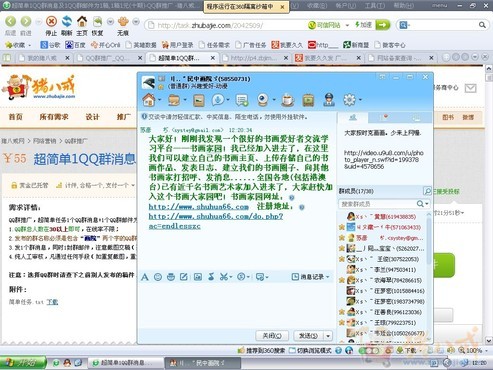Open the font 'A' formatting icon in chat
Screen dimensions: 493x370
145,277
